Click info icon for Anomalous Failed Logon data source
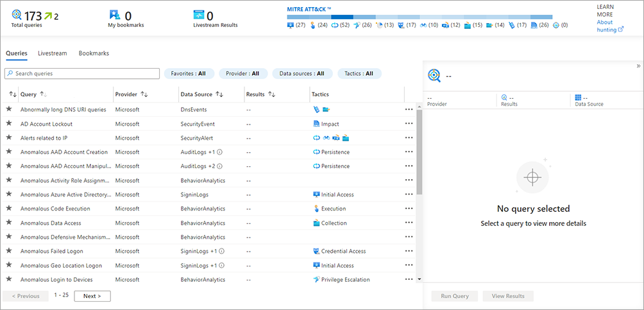The height and width of the screenshot is (310, 644). [x=221, y=251]
